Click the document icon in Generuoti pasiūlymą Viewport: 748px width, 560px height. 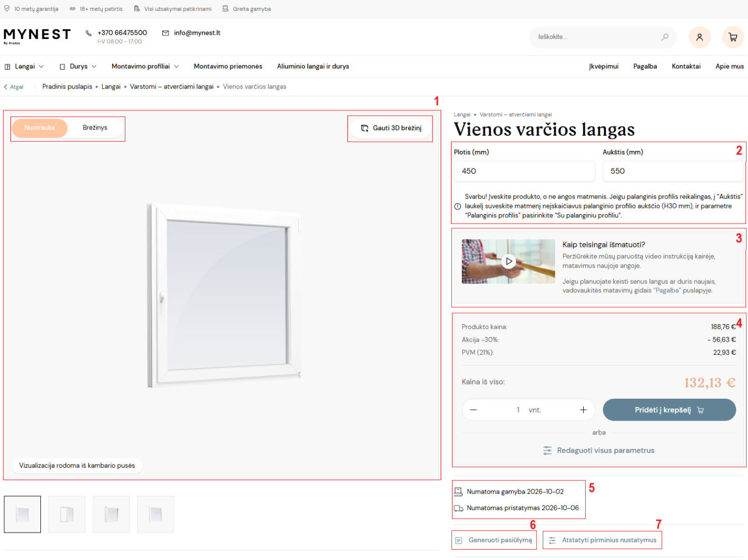pyautogui.click(x=458, y=540)
